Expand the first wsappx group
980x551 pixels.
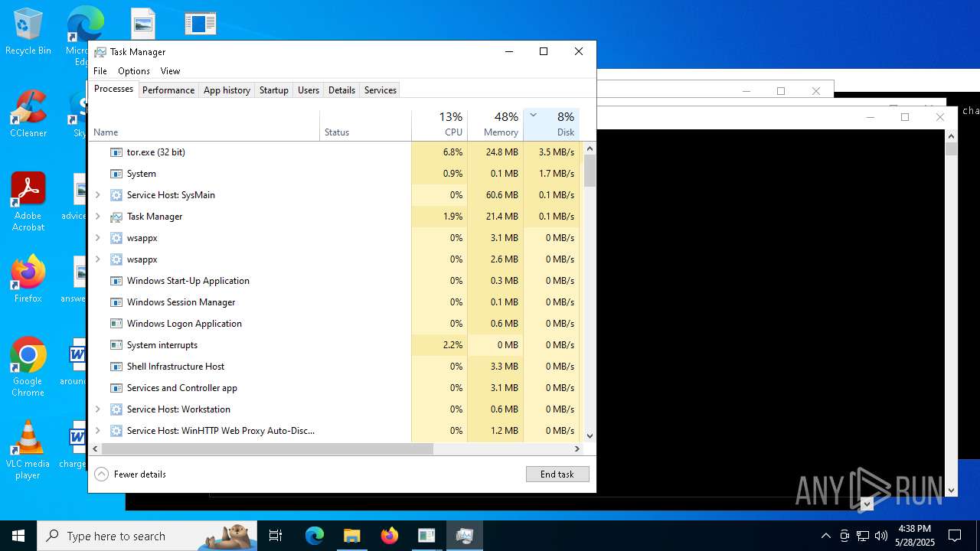(97, 238)
